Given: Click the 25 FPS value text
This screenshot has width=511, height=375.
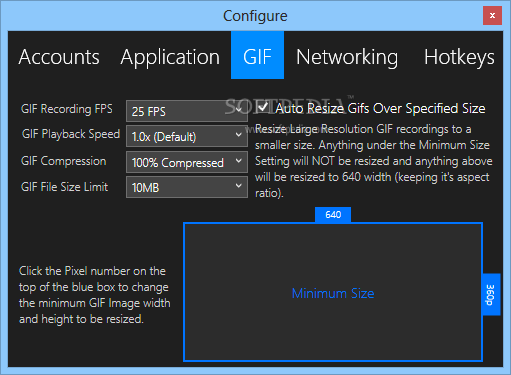Looking at the screenshot, I should 149,111.
